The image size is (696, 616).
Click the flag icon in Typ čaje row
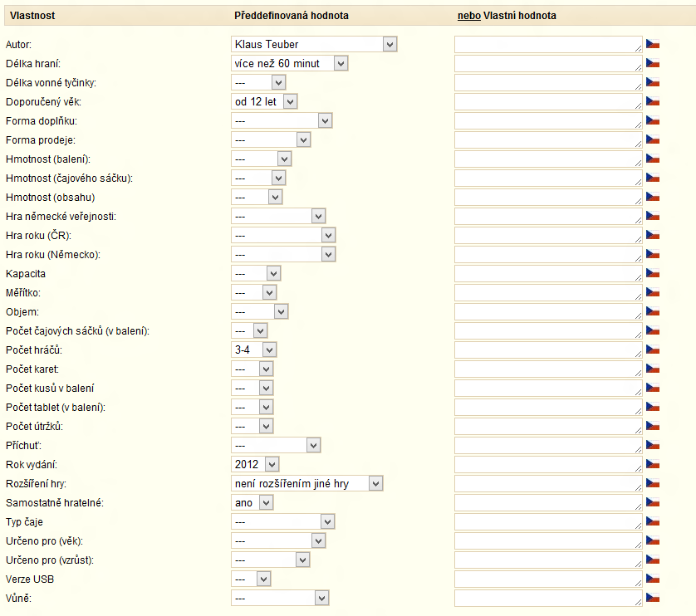653,521
